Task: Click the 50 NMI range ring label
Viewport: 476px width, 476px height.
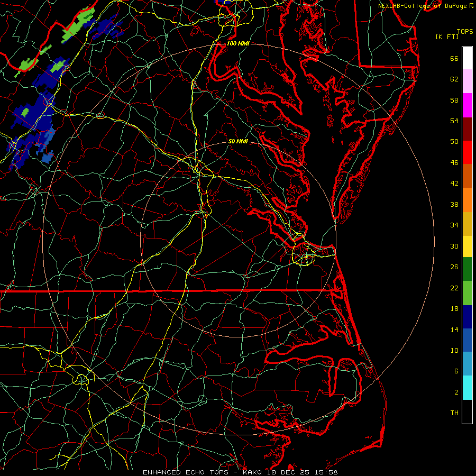Action: pos(238,141)
